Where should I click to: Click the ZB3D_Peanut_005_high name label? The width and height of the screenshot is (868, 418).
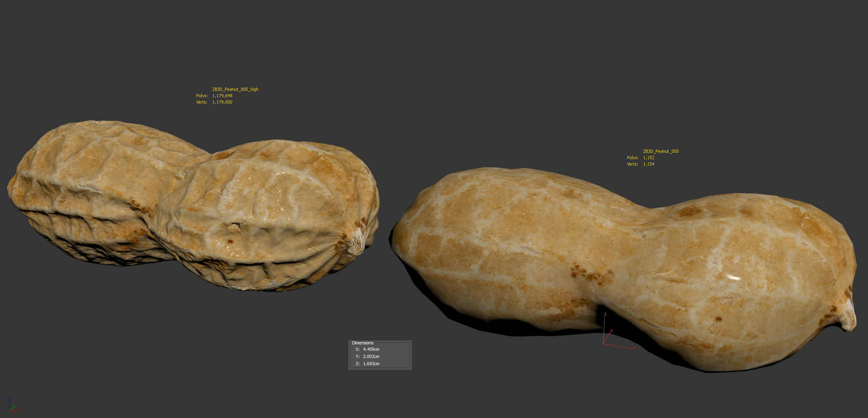pyautogui.click(x=235, y=89)
